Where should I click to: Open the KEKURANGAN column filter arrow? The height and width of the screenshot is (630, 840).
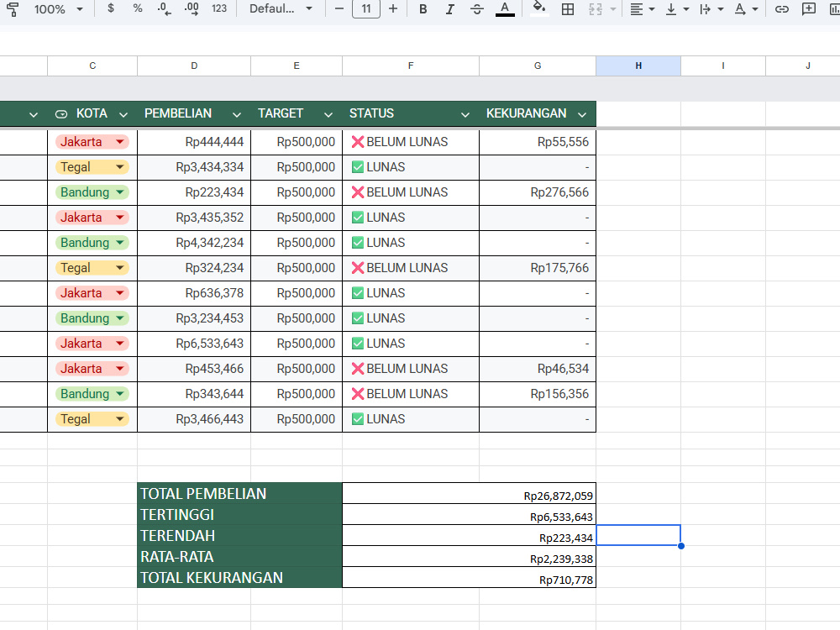(x=582, y=114)
